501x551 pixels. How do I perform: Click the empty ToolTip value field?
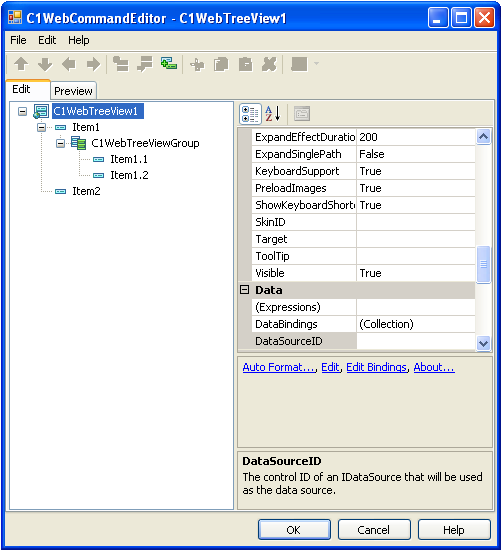pos(416,256)
